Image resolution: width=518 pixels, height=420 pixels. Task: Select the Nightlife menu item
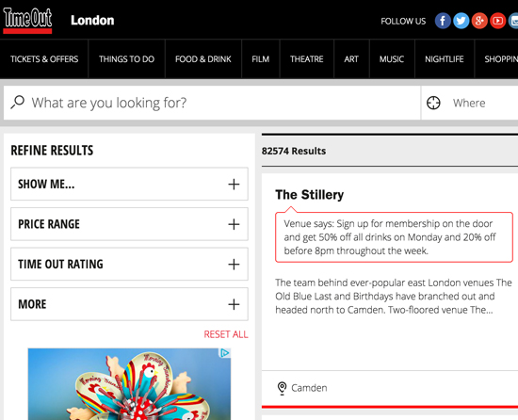point(445,59)
